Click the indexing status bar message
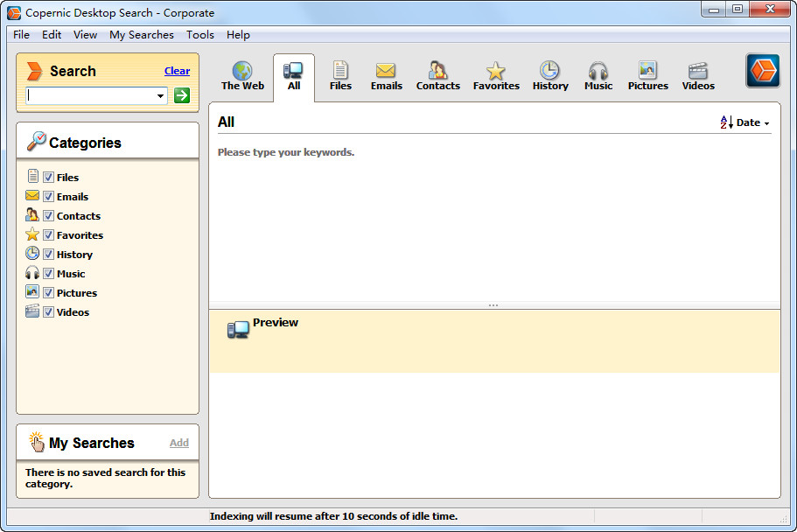797x532 pixels. click(333, 516)
